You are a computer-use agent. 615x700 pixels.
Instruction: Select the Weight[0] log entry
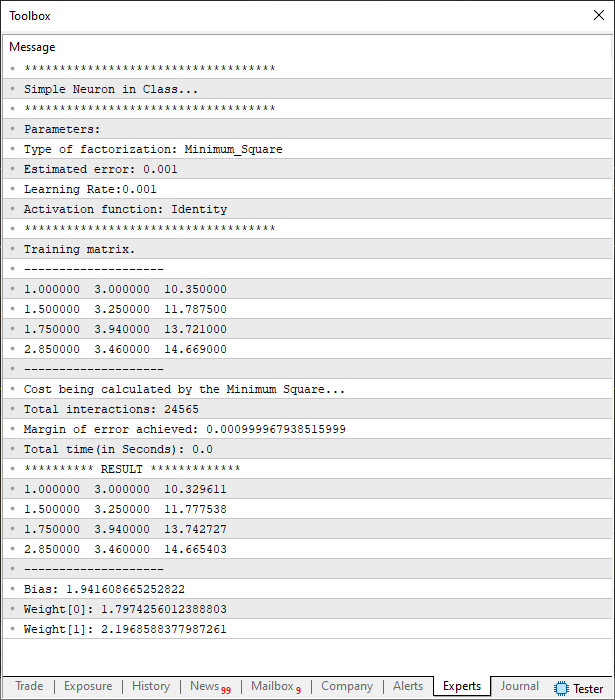[x=125, y=609]
